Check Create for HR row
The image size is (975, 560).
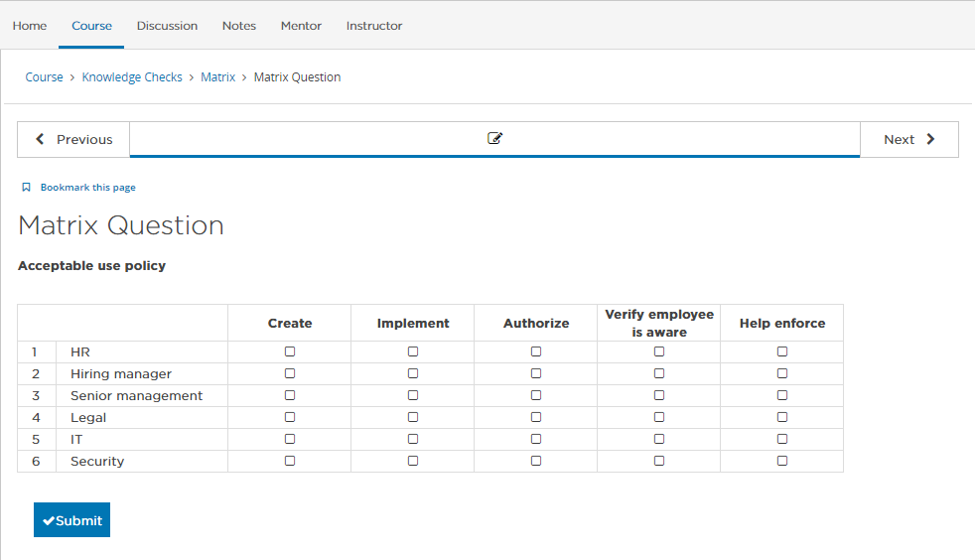point(290,351)
